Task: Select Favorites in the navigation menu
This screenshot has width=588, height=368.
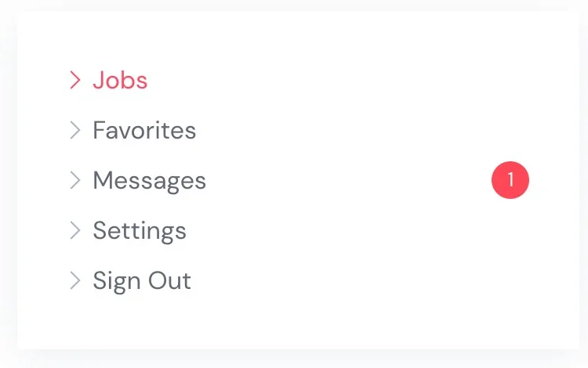Action: (144, 130)
